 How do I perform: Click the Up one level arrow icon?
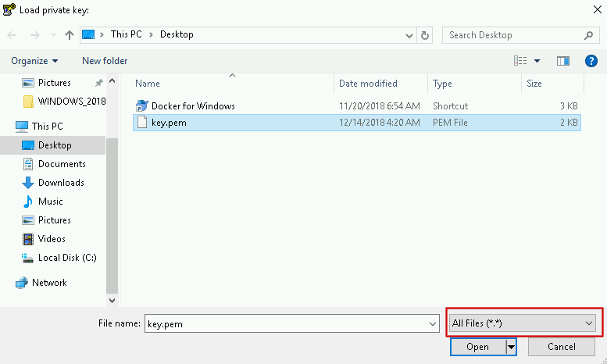[70, 35]
